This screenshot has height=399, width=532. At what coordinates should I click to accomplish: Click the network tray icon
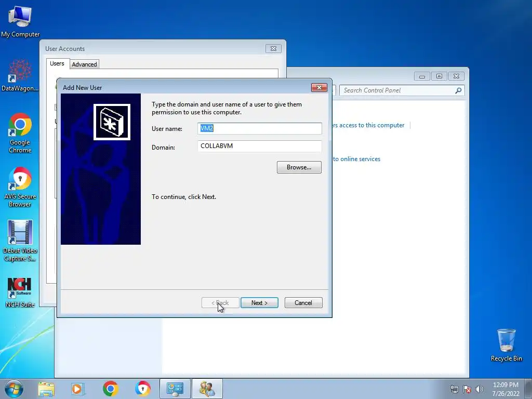(454, 389)
